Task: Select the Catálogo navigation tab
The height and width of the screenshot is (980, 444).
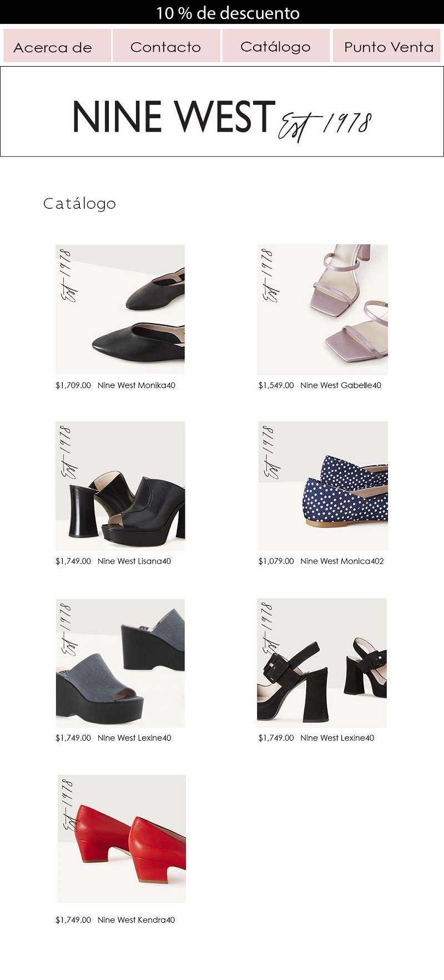Action: [276, 46]
